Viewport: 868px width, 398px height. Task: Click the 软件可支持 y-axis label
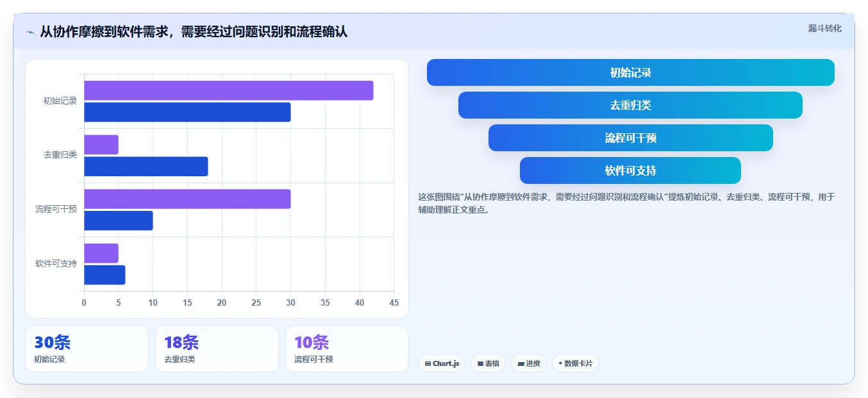point(56,263)
